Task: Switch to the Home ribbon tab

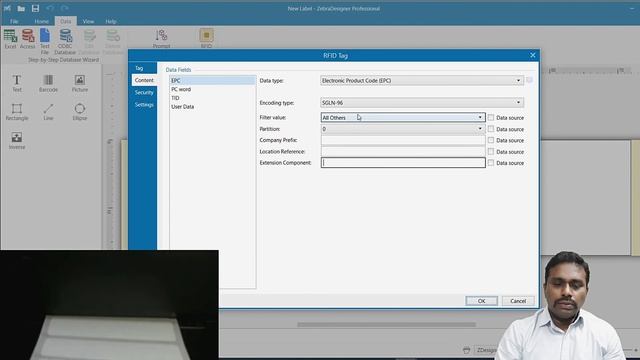Action: (41, 21)
